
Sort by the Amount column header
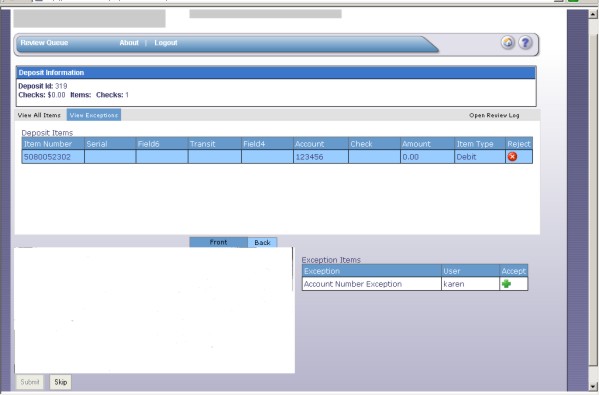tap(427, 144)
